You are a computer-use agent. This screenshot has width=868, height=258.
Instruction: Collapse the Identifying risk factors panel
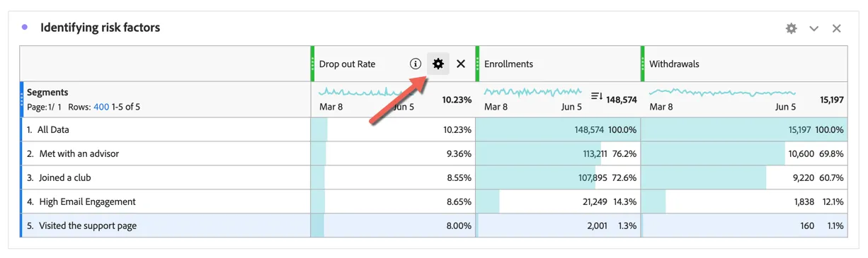[814, 28]
